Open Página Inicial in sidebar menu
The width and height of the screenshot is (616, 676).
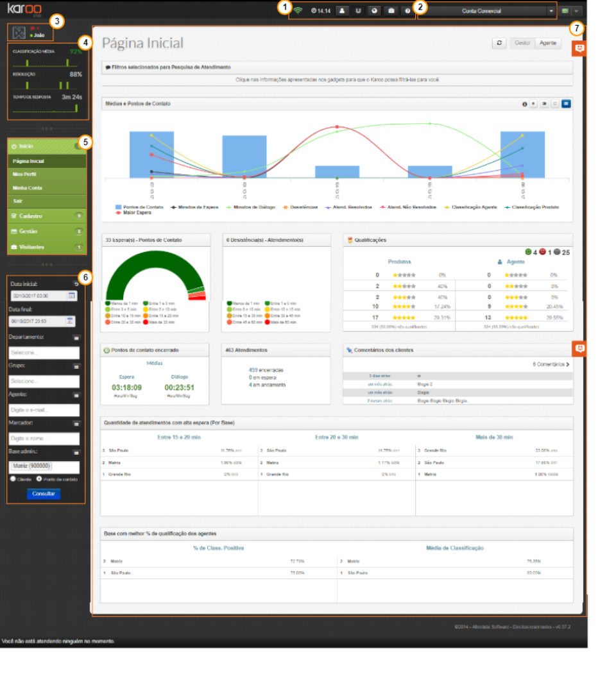tap(47, 161)
